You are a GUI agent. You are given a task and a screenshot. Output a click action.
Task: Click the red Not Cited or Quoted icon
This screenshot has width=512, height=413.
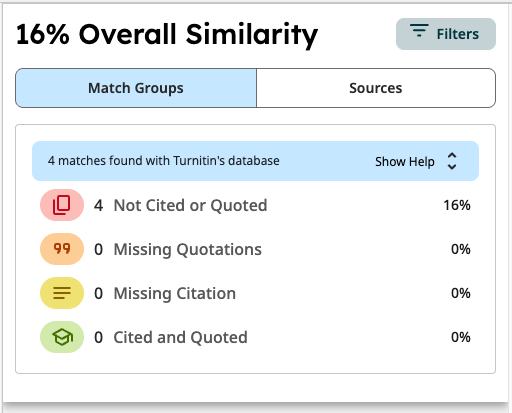pos(62,205)
